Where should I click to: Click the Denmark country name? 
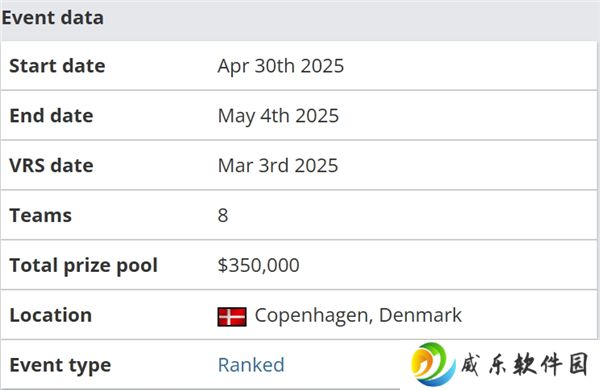tap(420, 315)
